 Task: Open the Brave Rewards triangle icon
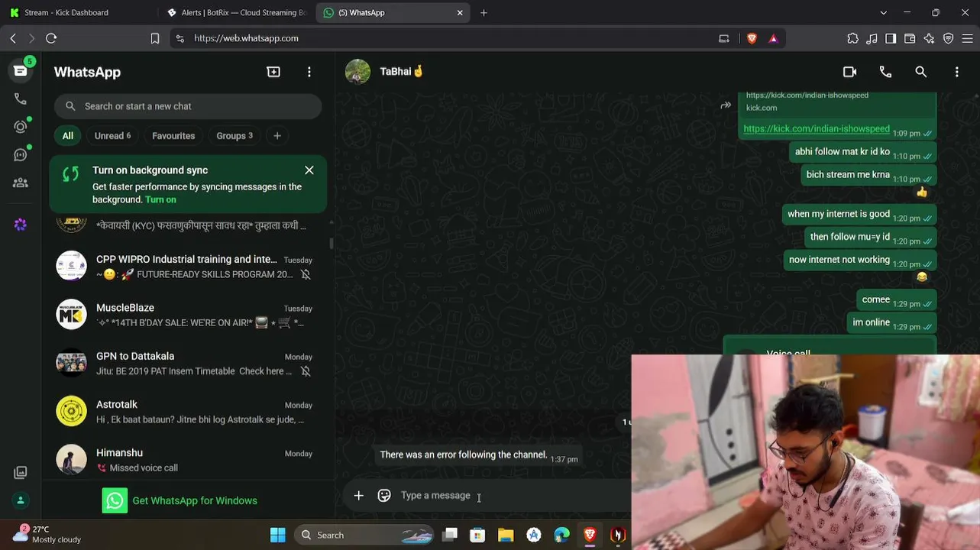coord(774,38)
